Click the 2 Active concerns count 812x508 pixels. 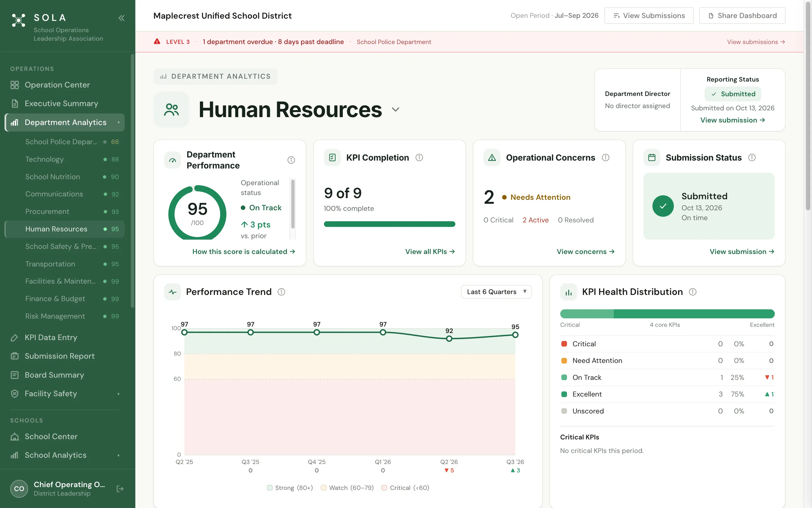pos(535,220)
